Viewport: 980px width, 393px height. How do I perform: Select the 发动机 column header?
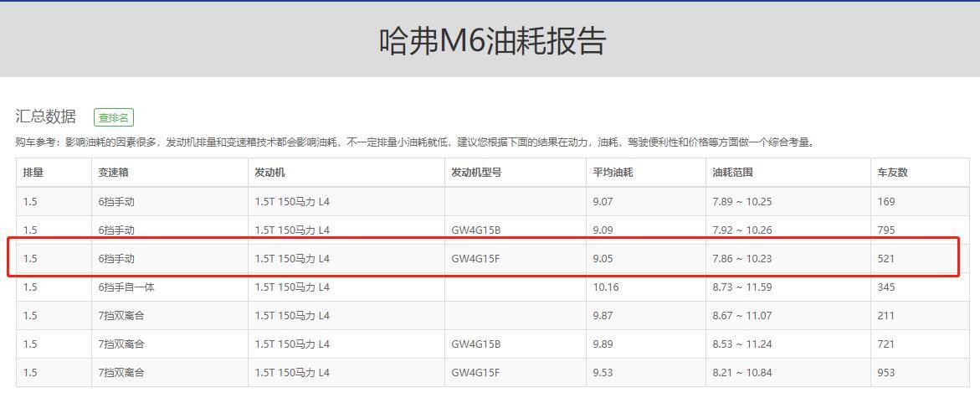pos(270,172)
